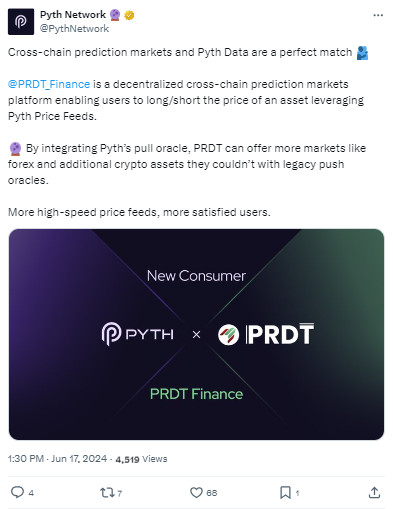Open the @PRDT_Finance mention link
This screenshot has height=509, width=393.
coord(49,84)
